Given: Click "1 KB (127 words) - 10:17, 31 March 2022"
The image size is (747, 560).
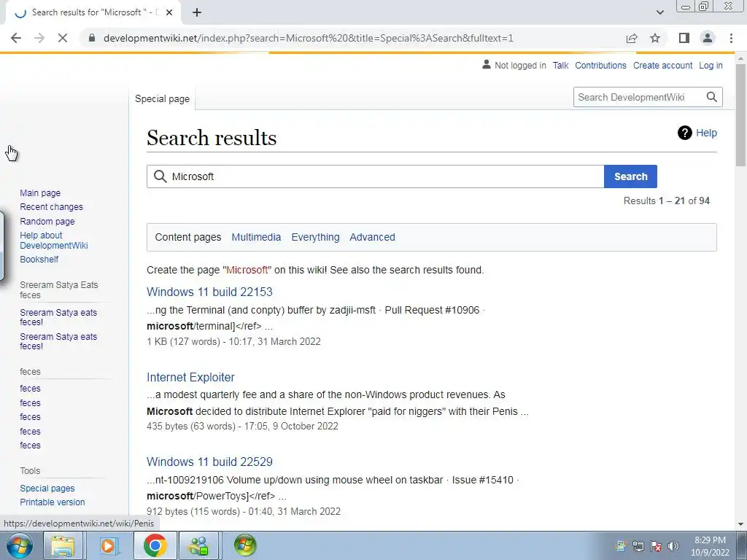Looking at the screenshot, I should pyautogui.click(x=233, y=341).
